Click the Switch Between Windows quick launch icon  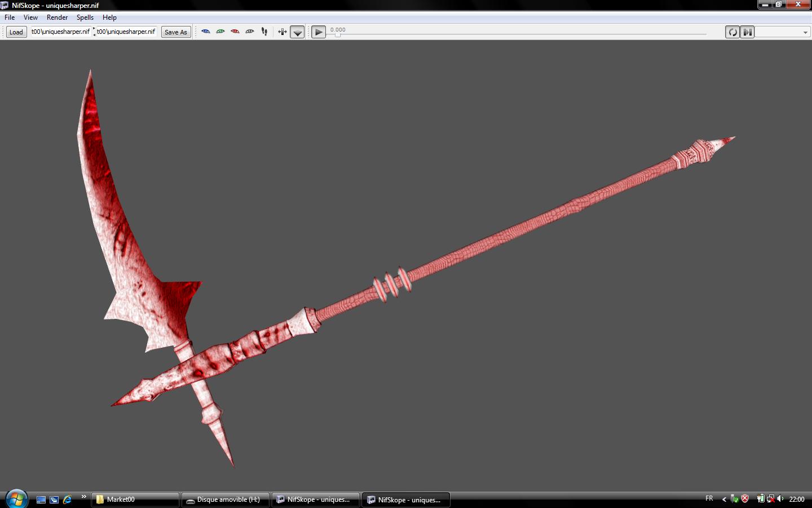tap(54, 500)
